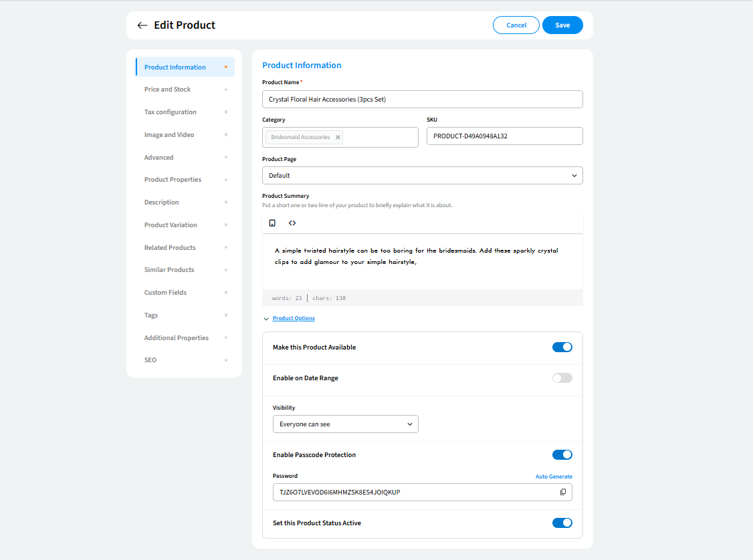Screen dimensions: 753x560
Task: Select Product Variation in the sidebar
Action: coord(171,225)
